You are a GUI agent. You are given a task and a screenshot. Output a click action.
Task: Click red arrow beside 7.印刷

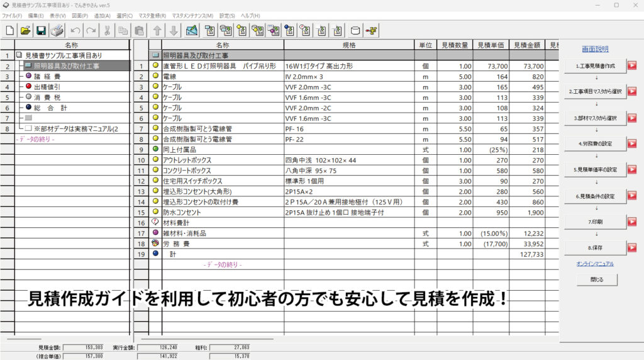click(x=632, y=222)
